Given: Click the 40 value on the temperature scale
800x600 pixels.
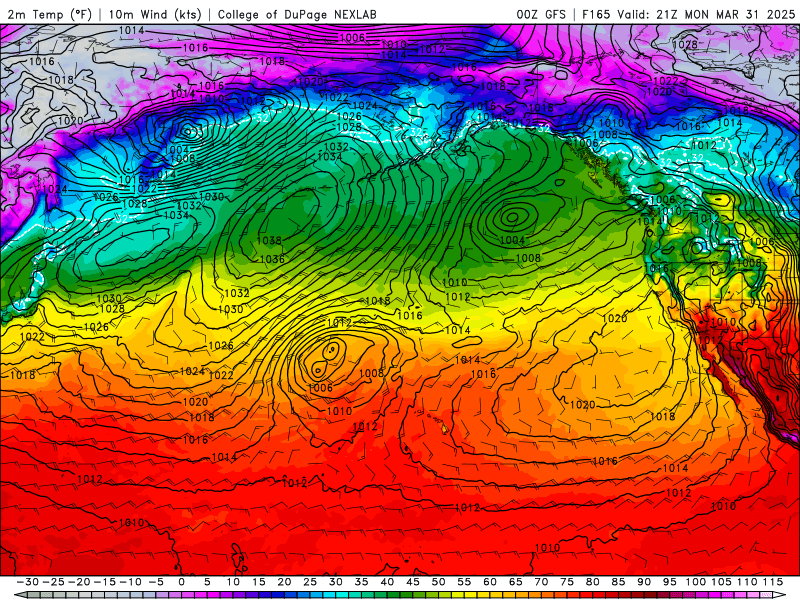Looking at the screenshot, I should 387,582.
